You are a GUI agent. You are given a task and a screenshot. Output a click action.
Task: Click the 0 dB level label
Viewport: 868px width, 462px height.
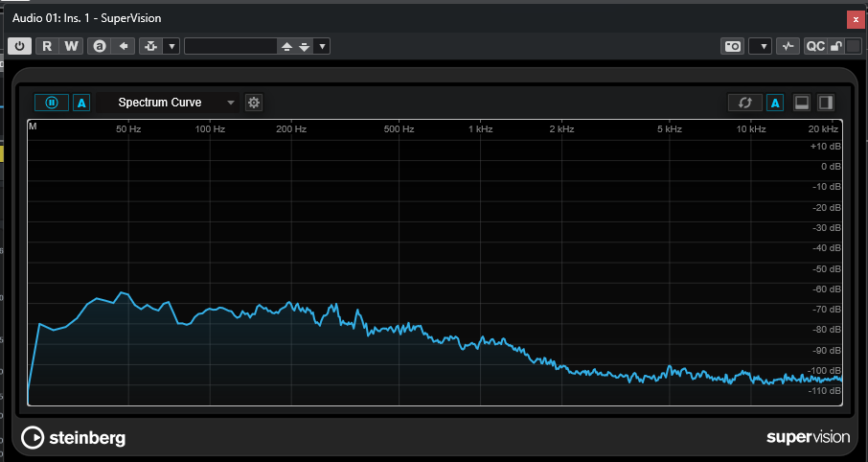coord(831,167)
